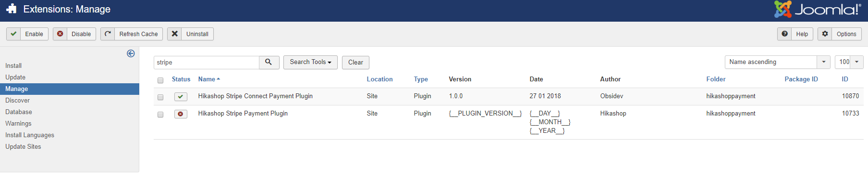Open the 100 items limit dropdown
This screenshot has width=868, height=181.
click(849, 62)
